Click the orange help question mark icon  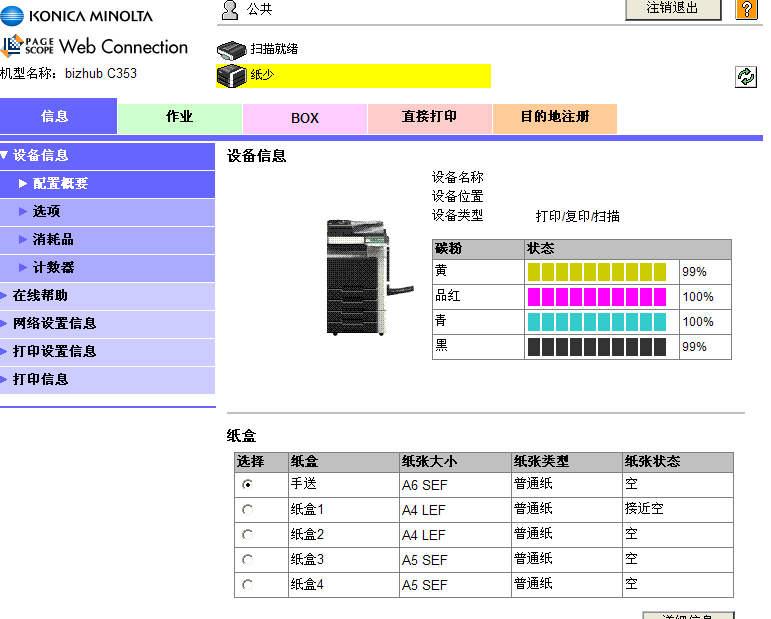746,10
